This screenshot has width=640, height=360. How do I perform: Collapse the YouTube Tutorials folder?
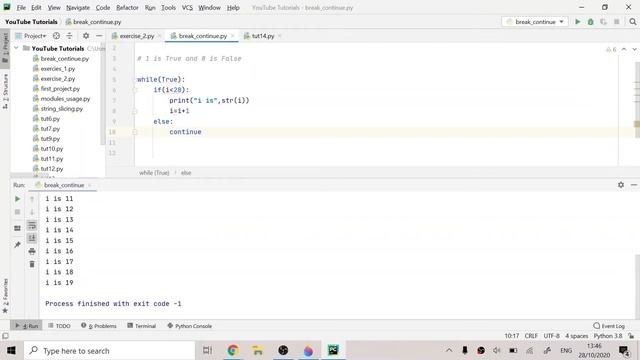point(16,48)
